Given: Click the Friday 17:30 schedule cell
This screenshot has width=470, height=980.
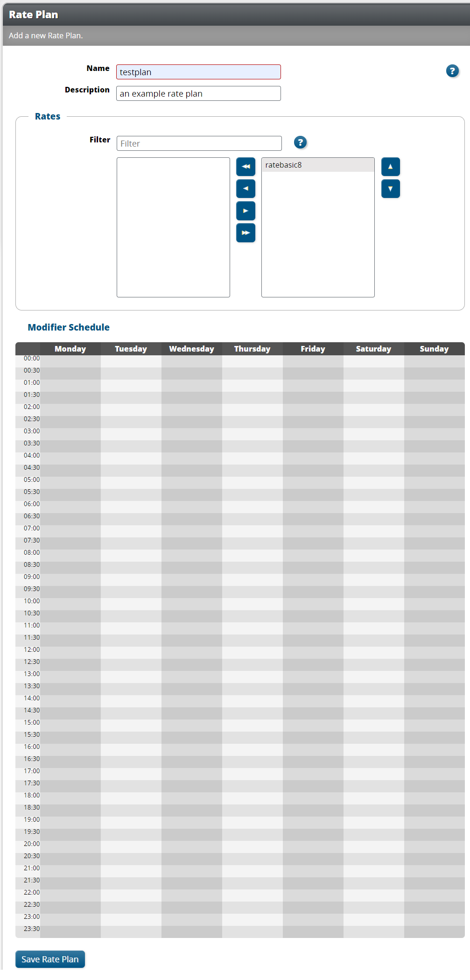Looking at the screenshot, I should (313, 783).
